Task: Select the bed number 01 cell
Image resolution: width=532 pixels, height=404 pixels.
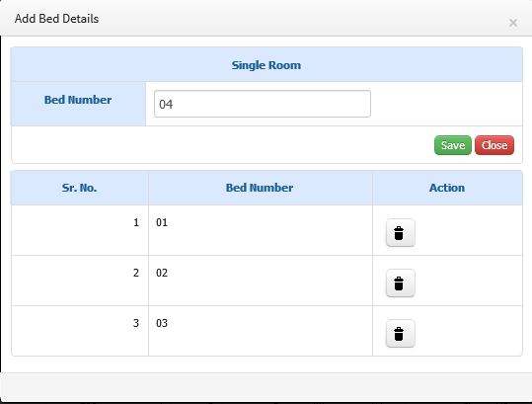Action: pos(261,230)
